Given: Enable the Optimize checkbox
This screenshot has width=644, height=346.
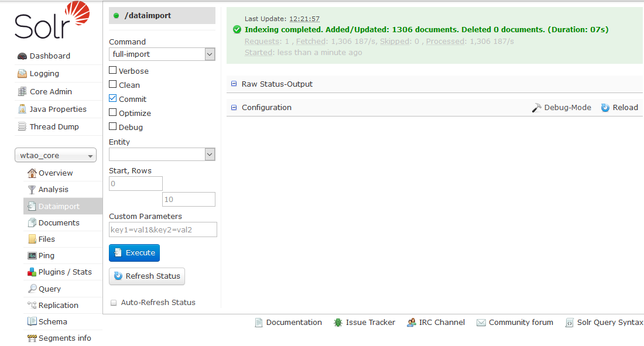Looking at the screenshot, I should click(112, 112).
